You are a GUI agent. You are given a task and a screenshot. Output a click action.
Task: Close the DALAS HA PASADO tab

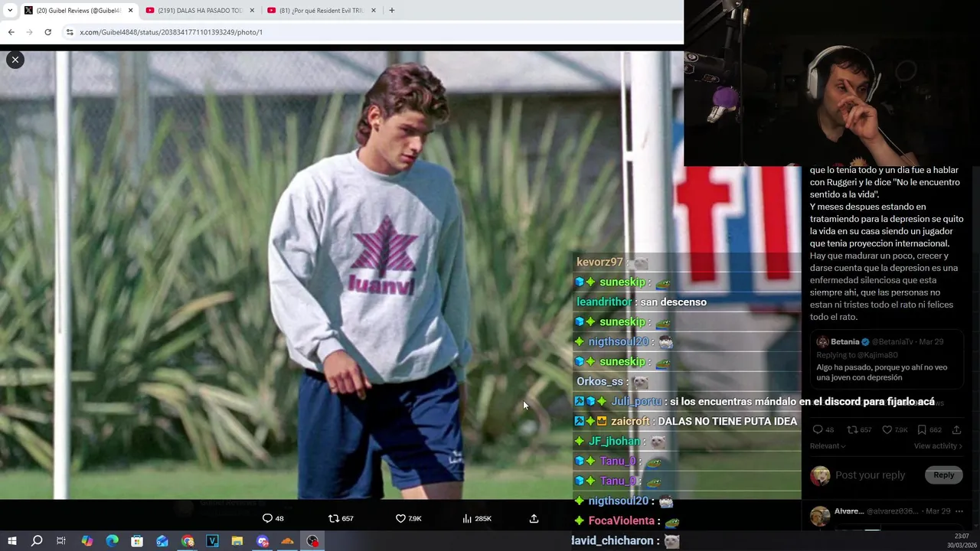pyautogui.click(x=251, y=10)
